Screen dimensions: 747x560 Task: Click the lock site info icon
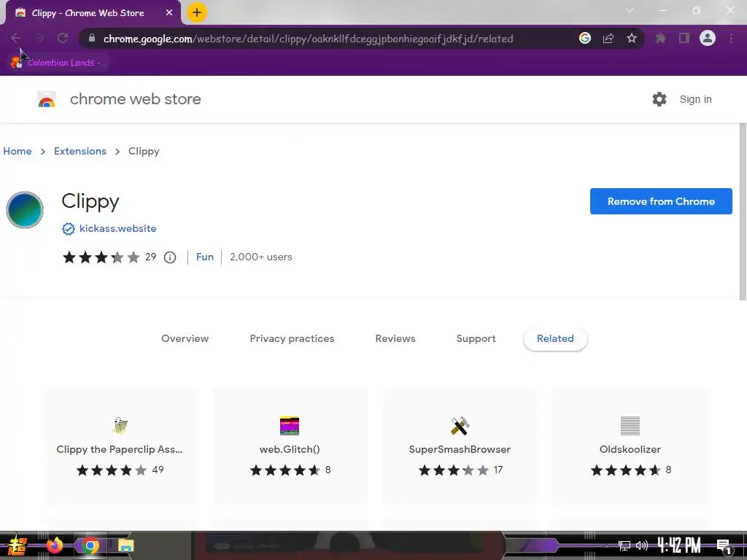(x=92, y=38)
